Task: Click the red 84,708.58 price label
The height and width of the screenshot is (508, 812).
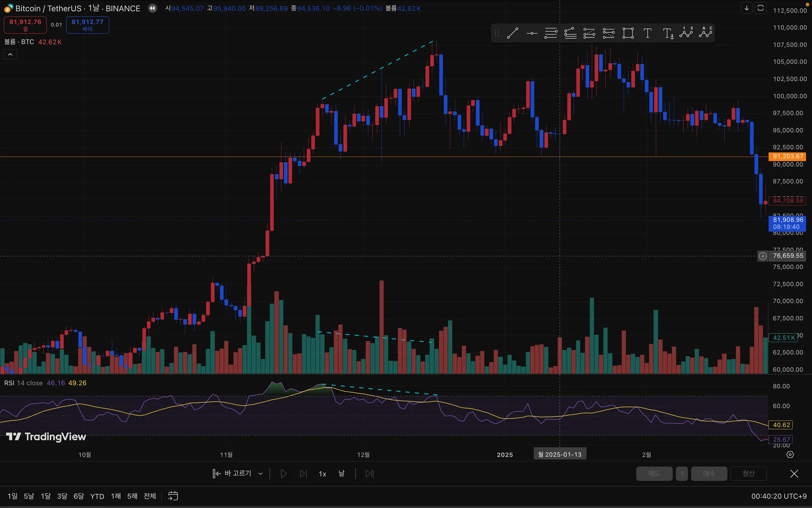Action: point(788,200)
